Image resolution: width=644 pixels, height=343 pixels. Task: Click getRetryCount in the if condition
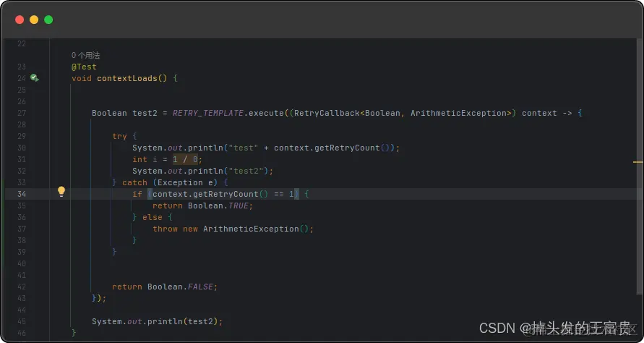[226, 194]
